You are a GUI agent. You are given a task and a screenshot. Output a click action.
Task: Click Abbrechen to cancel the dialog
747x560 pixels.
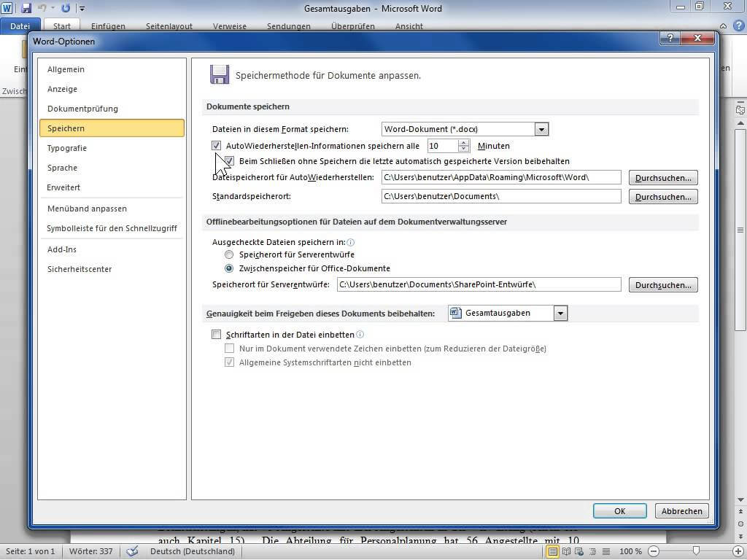(682, 511)
